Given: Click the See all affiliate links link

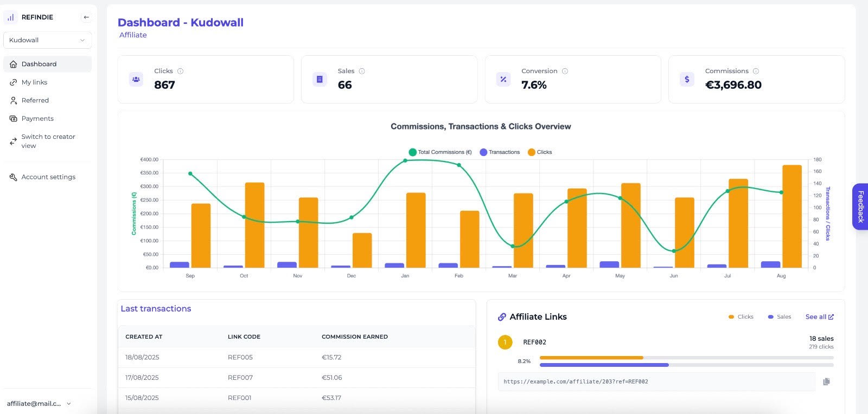Looking at the screenshot, I should click(820, 317).
